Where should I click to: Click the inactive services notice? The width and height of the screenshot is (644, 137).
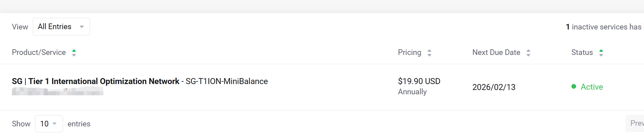604,27
